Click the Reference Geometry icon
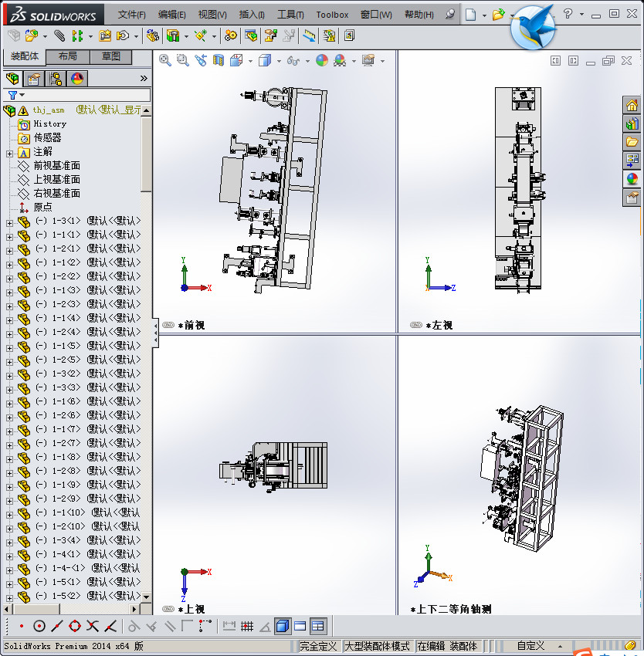The height and width of the screenshot is (656, 644). (201, 36)
